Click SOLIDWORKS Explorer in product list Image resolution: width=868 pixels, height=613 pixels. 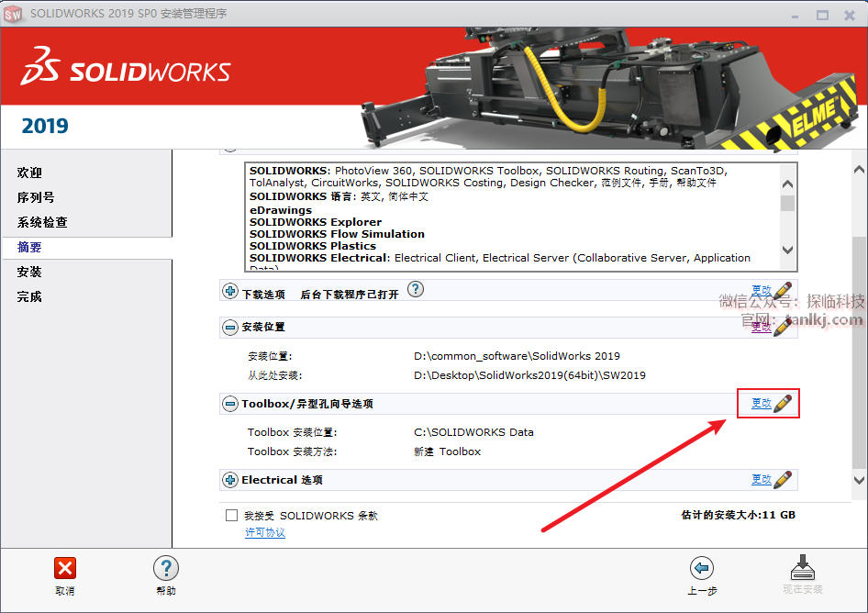tap(316, 222)
